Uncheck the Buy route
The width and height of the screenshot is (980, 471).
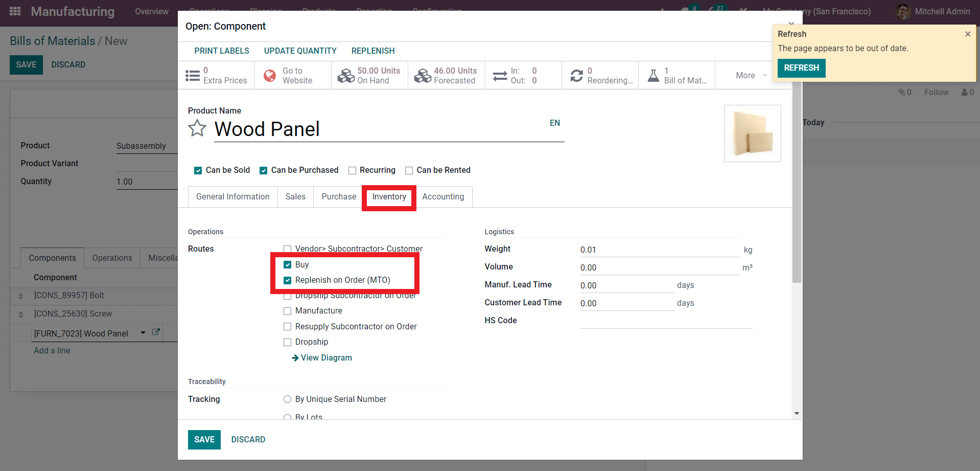[x=287, y=265]
